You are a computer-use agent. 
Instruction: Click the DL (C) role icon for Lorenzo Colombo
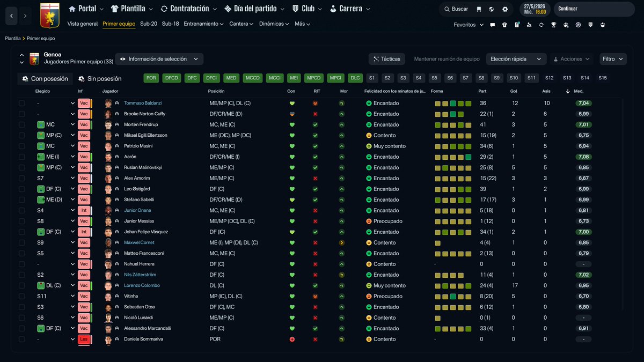(x=40, y=285)
